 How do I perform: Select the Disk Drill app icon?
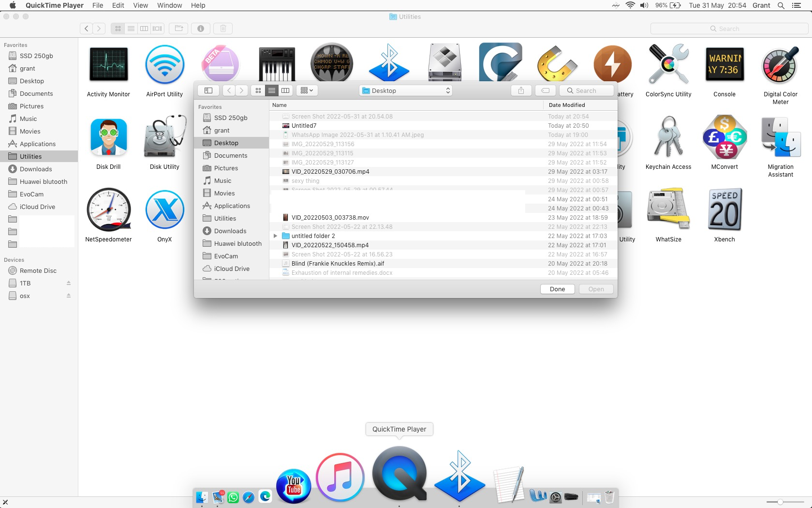[108, 137]
